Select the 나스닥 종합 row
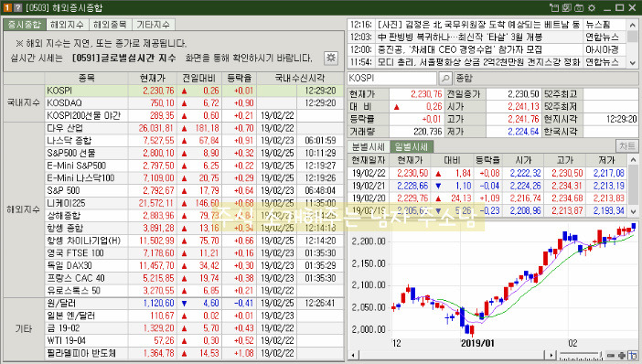Screen dimensions: 642x364 194,141
